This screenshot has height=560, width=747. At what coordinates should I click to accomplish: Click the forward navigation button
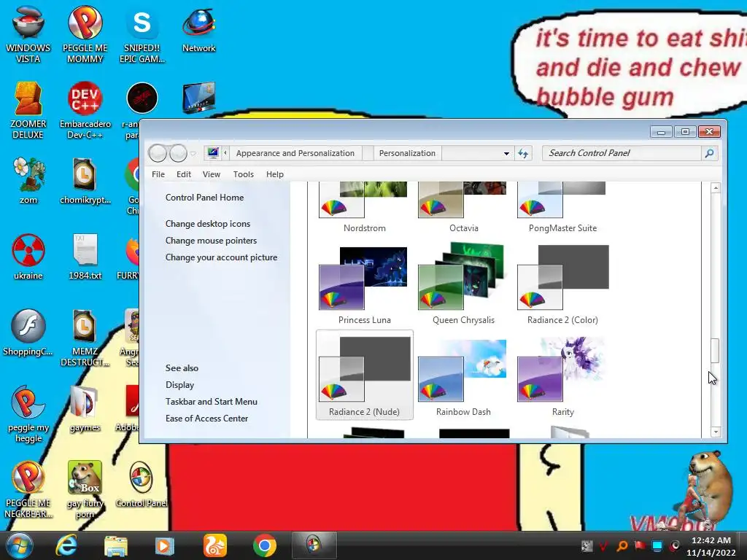178,153
